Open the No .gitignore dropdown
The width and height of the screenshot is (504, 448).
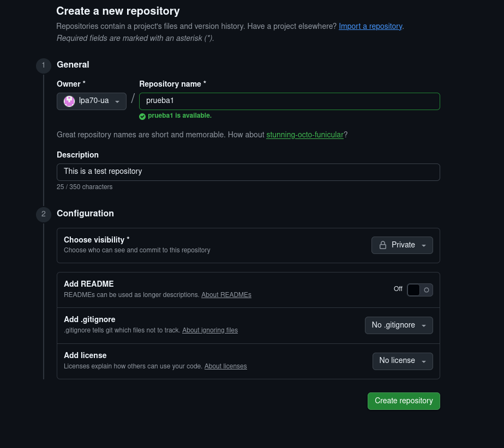(399, 325)
